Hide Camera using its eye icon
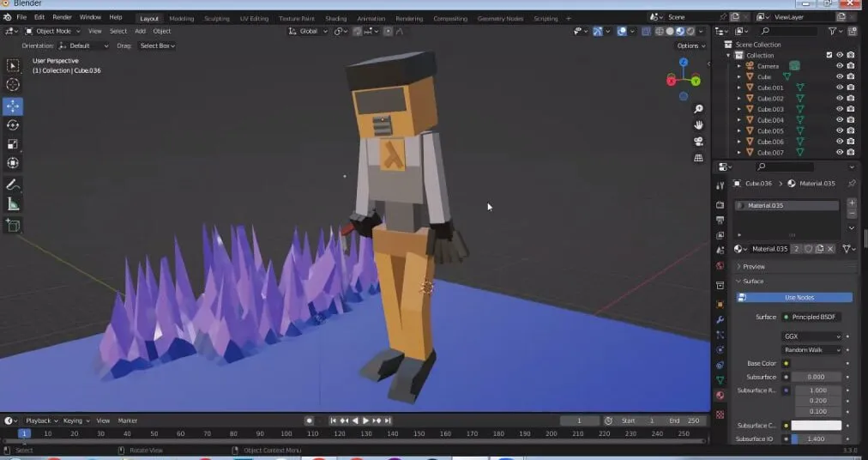Image resolution: width=868 pixels, height=460 pixels. coord(840,66)
